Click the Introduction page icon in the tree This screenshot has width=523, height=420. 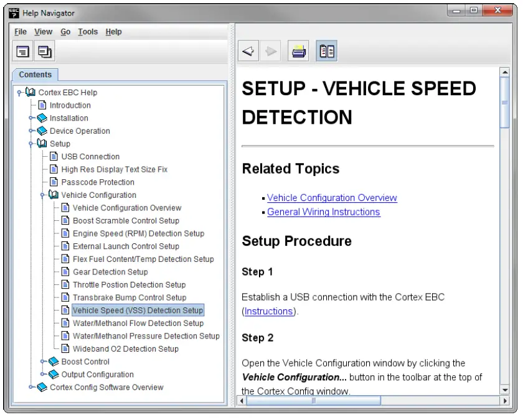coord(42,105)
